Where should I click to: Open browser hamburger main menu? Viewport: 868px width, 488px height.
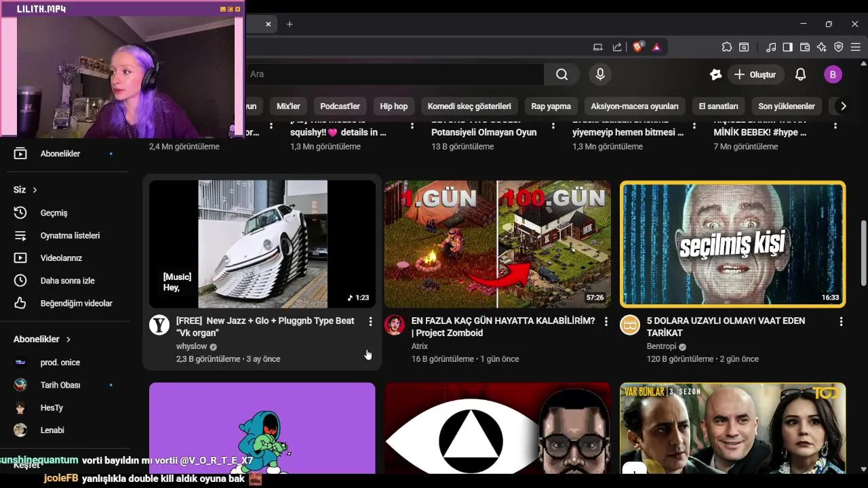[x=855, y=47]
